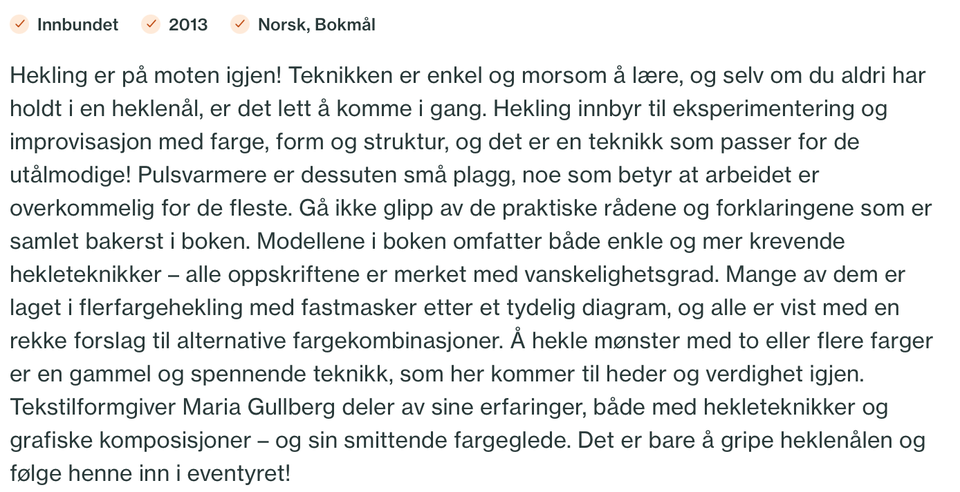The height and width of the screenshot is (492, 960).
Task: Click the opening sentence Hekling er på moten igjen!
Action: (x=146, y=76)
